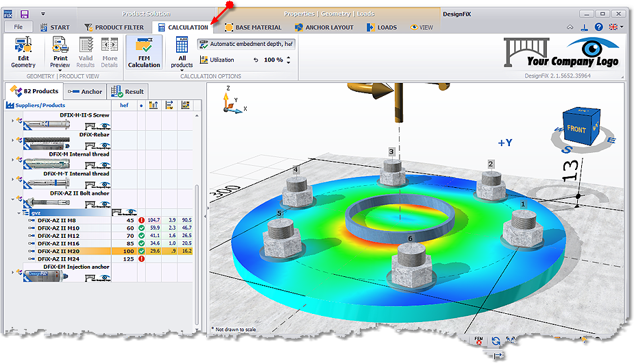Image resolution: width=634 pixels, height=364 pixels.
Task: Reset utilization percentage with undo arrow
Action: (256, 60)
